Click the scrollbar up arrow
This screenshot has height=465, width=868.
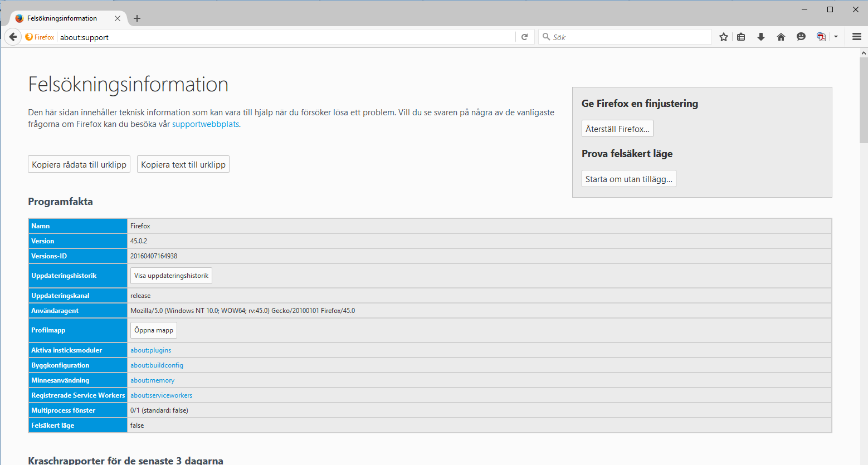tap(864, 53)
